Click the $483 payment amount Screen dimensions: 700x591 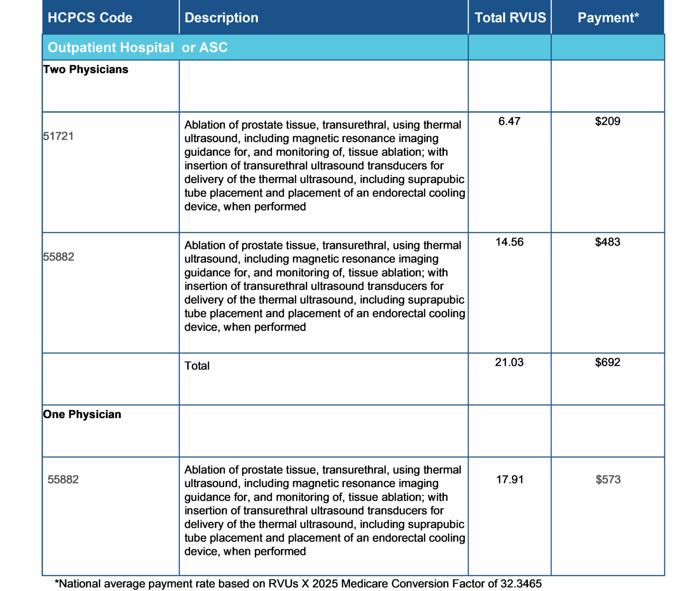pos(607,242)
